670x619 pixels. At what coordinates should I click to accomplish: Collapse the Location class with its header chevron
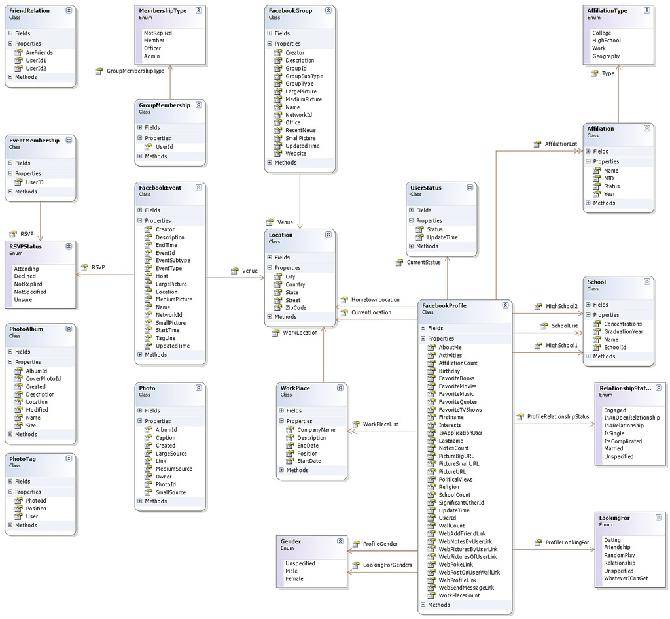point(328,234)
